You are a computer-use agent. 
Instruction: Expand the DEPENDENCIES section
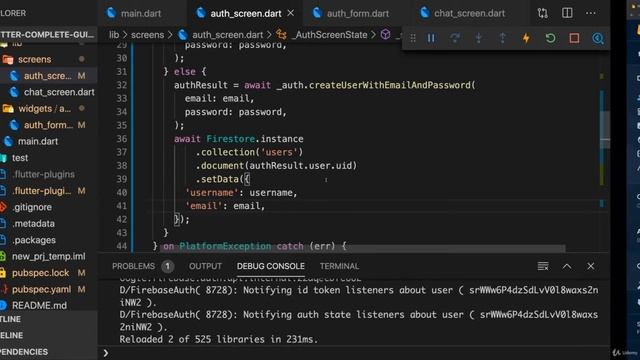49,351
